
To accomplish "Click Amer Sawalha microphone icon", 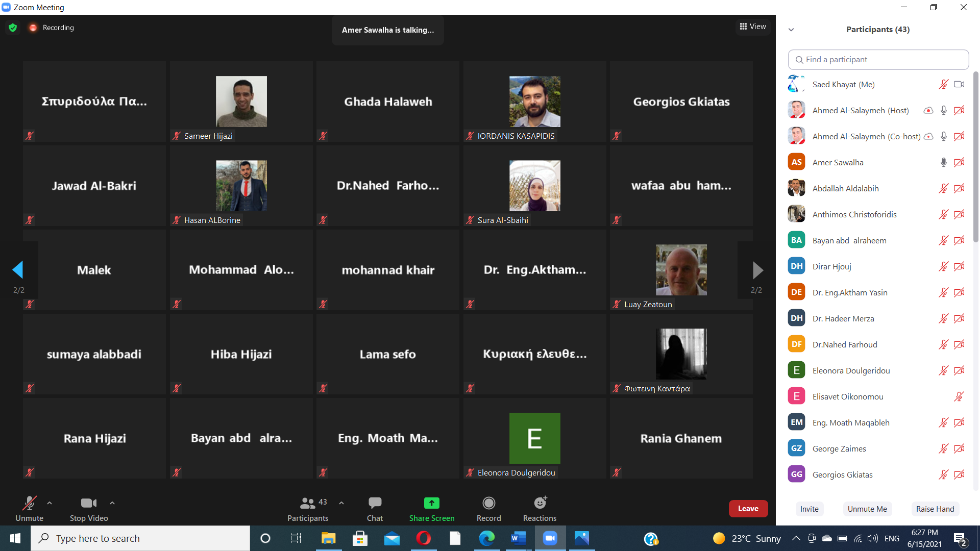I will point(944,162).
